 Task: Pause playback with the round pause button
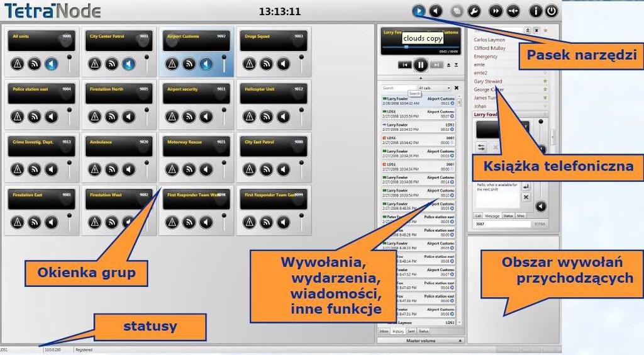click(421, 65)
